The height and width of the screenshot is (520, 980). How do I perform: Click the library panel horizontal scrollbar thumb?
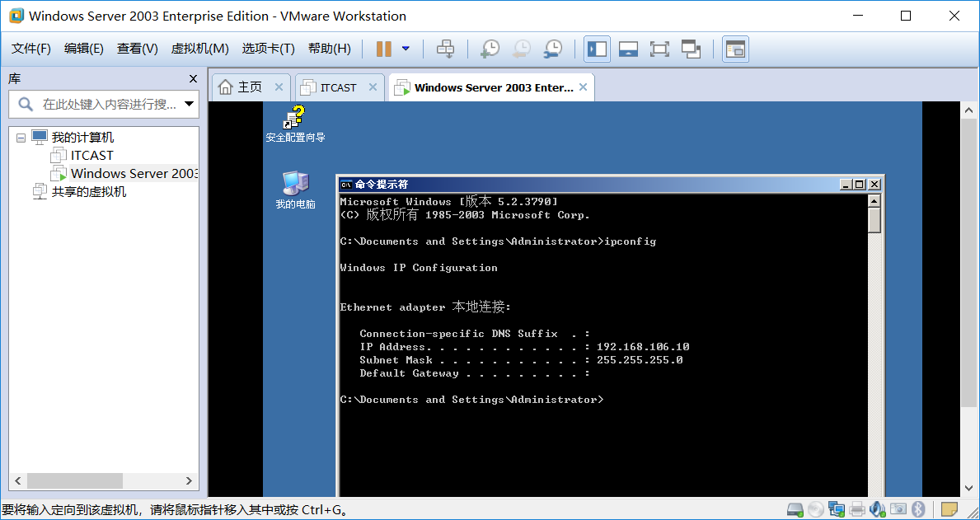pyautogui.click(x=75, y=480)
